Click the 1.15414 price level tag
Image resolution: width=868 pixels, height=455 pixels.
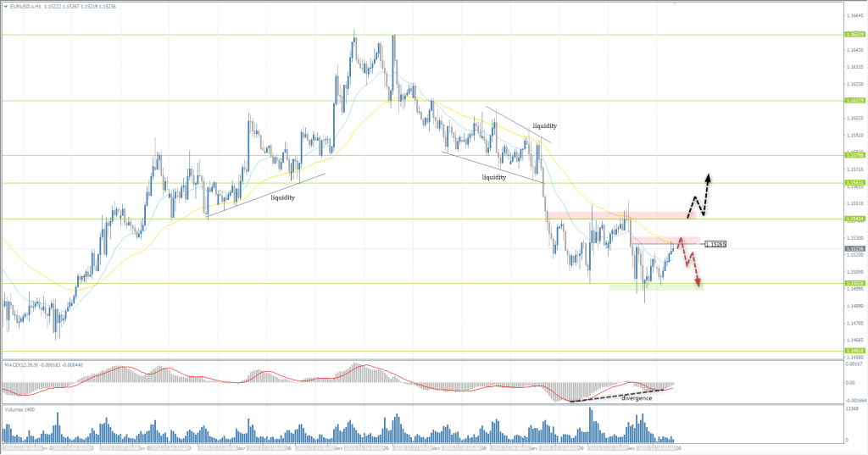tap(854, 219)
